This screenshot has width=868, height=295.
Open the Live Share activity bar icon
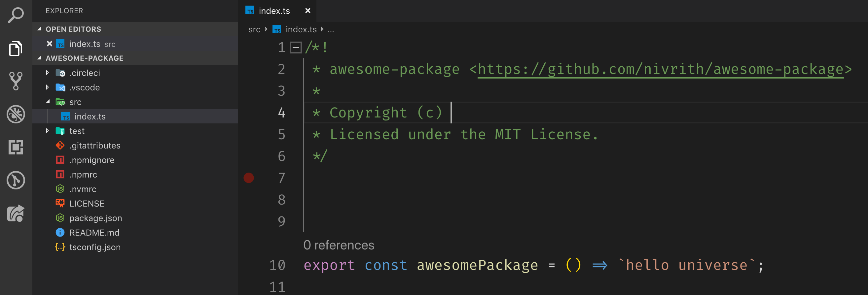[x=16, y=213]
